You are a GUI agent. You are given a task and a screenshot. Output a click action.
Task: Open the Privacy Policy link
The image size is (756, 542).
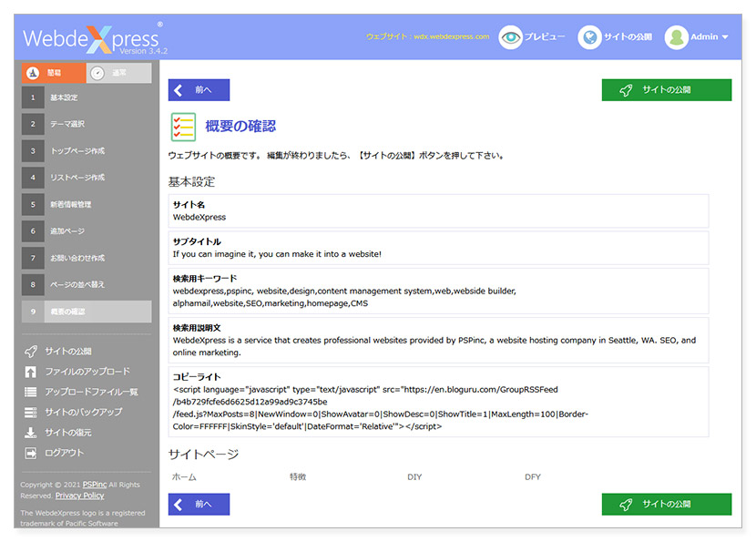(79, 496)
